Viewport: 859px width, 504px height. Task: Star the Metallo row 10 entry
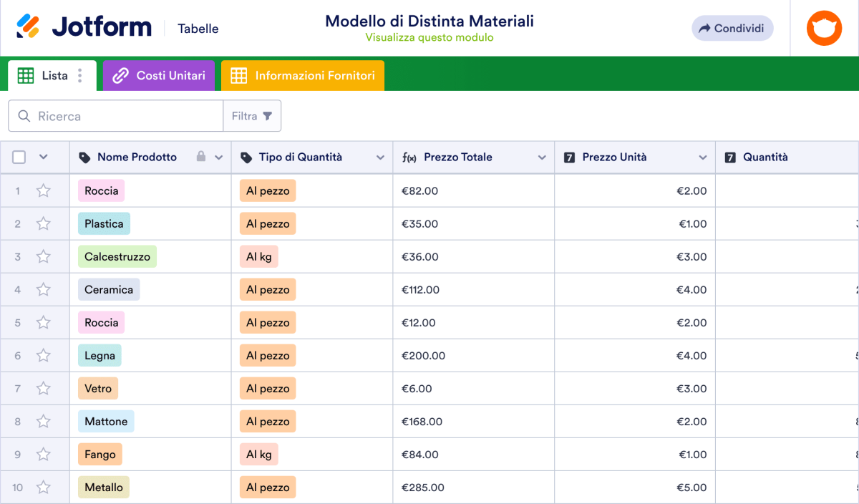click(x=43, y=487)
